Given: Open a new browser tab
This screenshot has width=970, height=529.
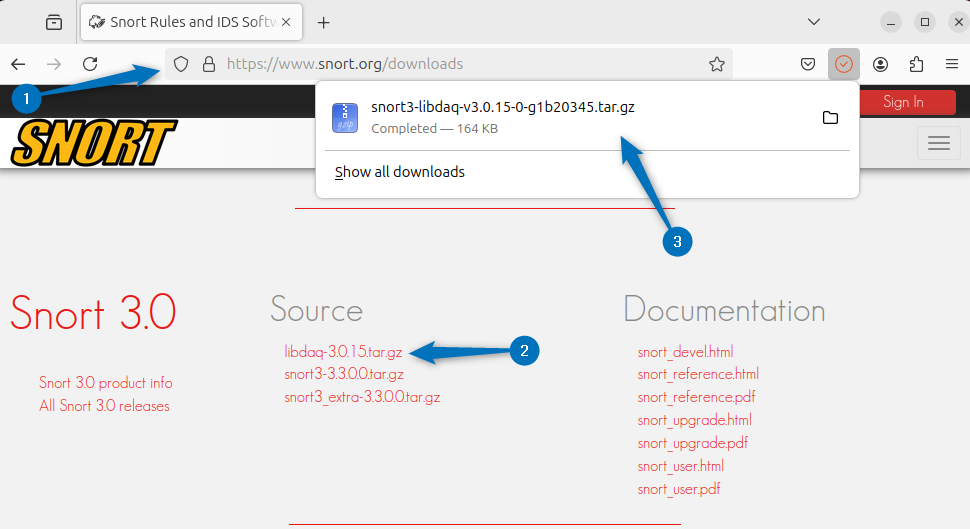Looking at the screenshot, I should 323,22.
